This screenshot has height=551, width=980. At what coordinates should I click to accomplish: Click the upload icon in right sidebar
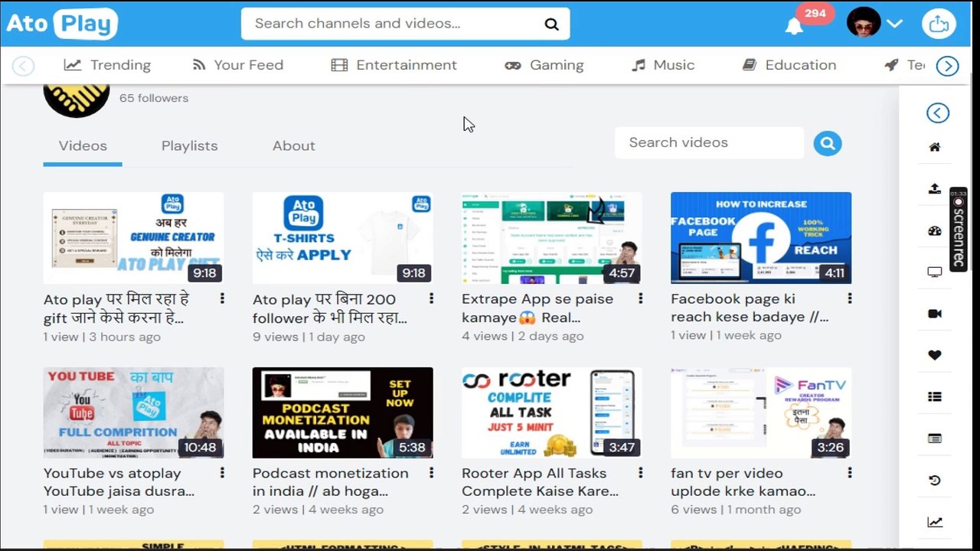click(x=935, y=188)
